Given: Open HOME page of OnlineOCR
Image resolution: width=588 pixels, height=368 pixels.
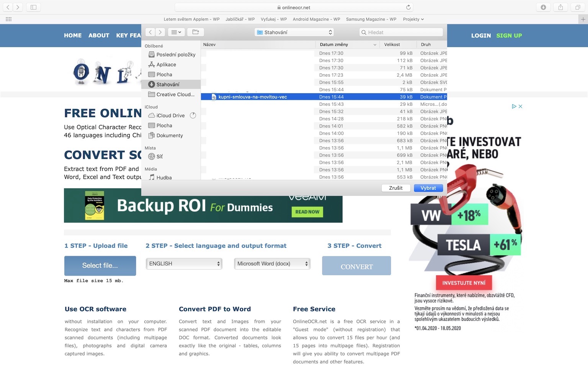Looking at the screenshot, I should [73, 35].
